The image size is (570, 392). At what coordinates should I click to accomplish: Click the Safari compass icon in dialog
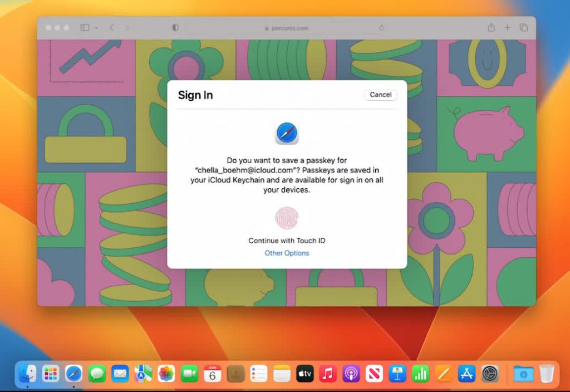(287, 134)
